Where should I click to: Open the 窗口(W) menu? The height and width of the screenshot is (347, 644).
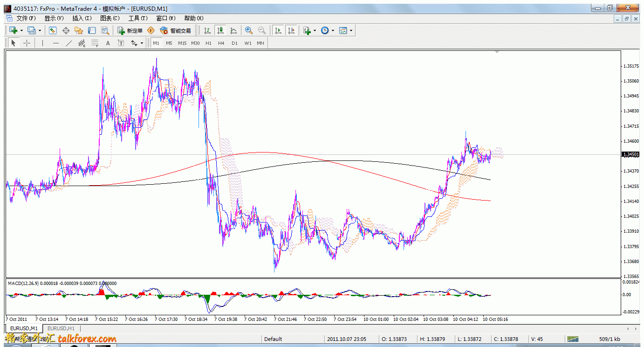166,18
